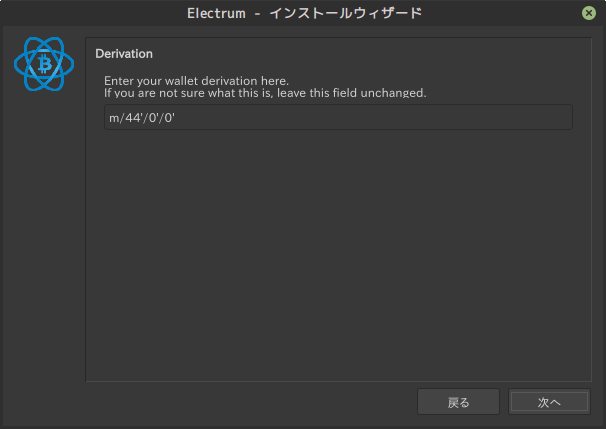The width and height of the screenshot is (606, 429).
Task: Click the empty space right of "Derivation" heading
Action: pos(380,53)
